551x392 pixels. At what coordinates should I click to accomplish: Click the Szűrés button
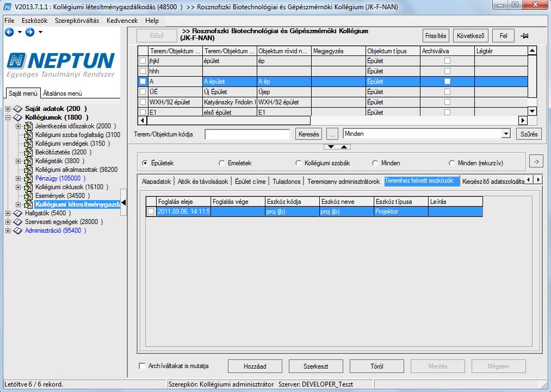(529, 134)
